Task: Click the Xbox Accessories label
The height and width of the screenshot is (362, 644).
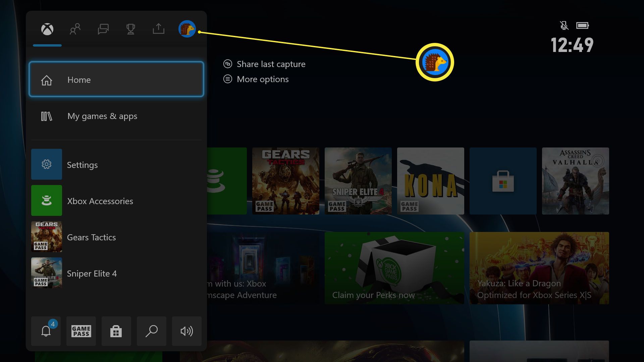Action: (x=100, y=201)
